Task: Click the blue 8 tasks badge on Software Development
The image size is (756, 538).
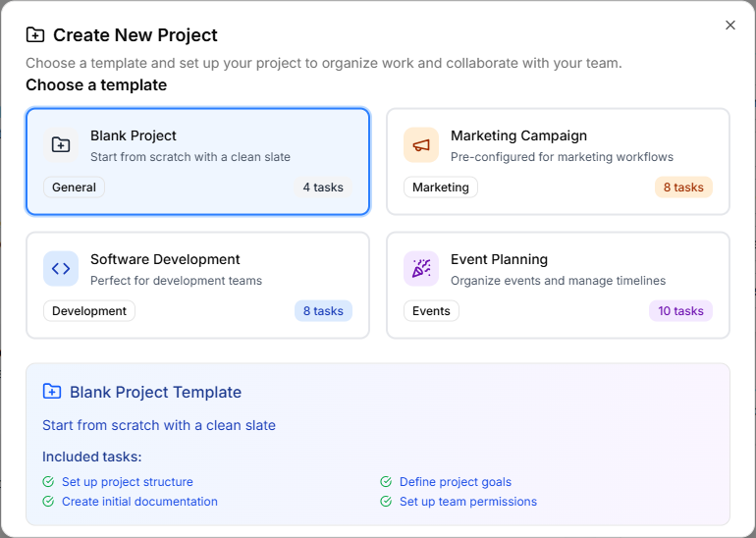Action: (x=323, y=311)
